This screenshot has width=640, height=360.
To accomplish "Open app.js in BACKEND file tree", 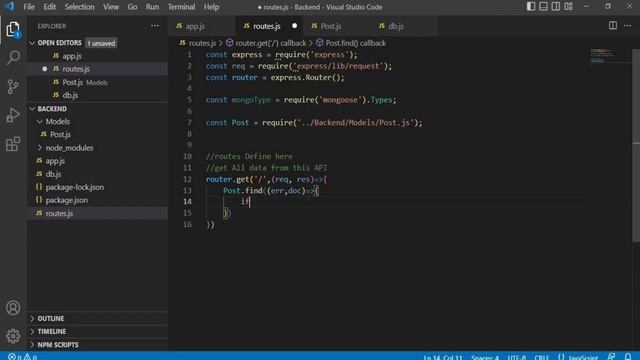I will pyautogui.click(x=98, y=160).
